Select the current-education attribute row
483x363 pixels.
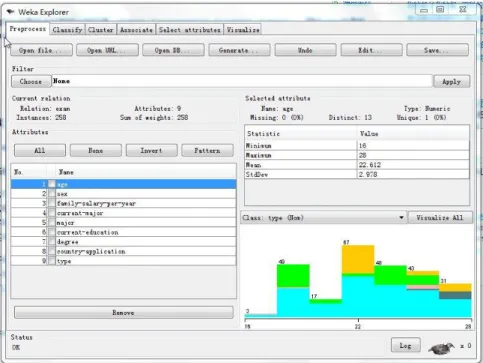[x=124, y=232]
